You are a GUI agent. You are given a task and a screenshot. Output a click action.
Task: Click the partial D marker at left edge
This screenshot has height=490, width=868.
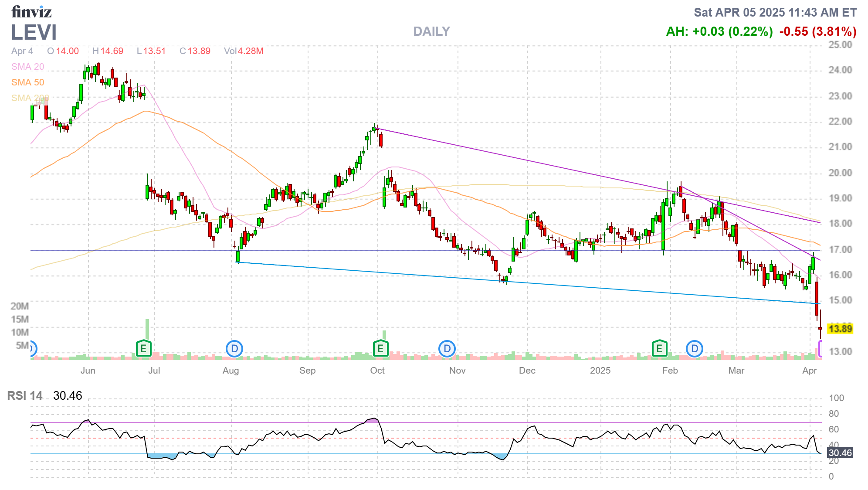32,348
